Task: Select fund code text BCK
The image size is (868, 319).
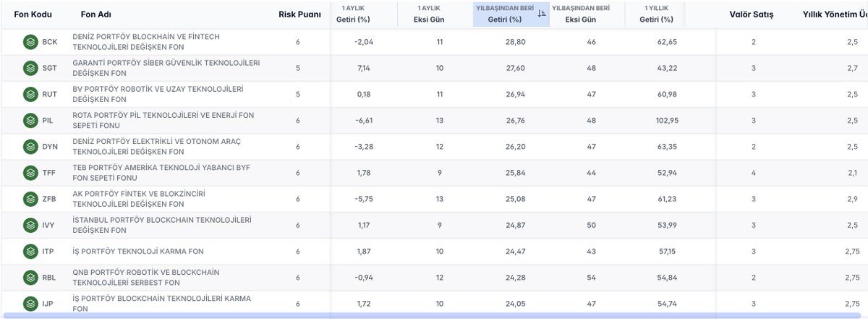Action: (x=50, y=42)
